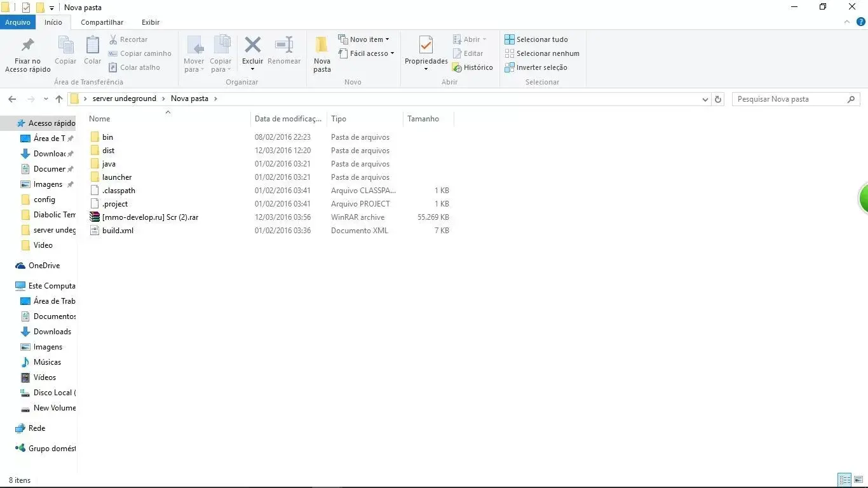Switch to the Compartilhar ribbon tab
Image resolution: width=868 pixels, height=488 pixels.
tap(102, 22)
